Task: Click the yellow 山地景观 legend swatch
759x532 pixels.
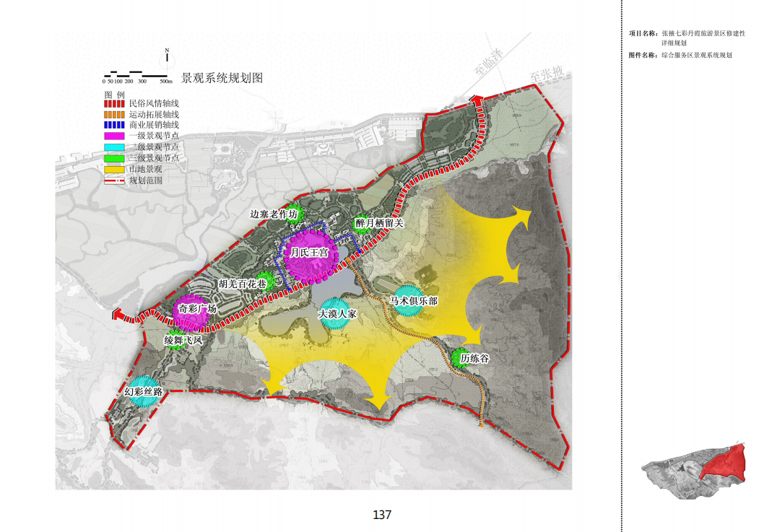Action: point(116,169)
